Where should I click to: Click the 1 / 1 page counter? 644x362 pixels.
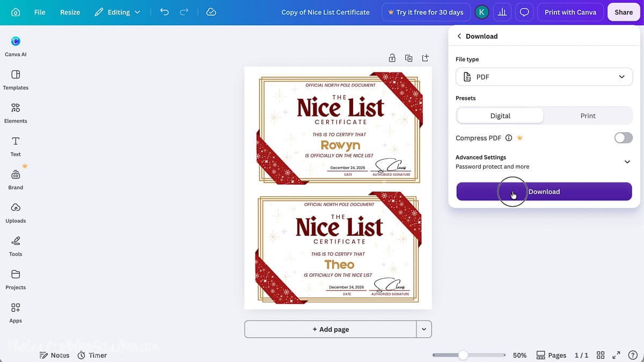[x=581, y=355]
